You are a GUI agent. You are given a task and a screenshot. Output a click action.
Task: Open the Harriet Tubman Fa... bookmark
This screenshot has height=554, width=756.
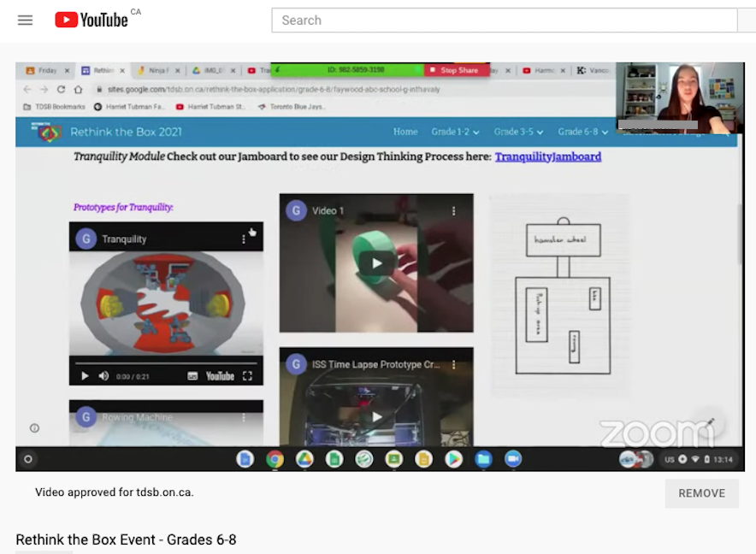tap(129, 107)
